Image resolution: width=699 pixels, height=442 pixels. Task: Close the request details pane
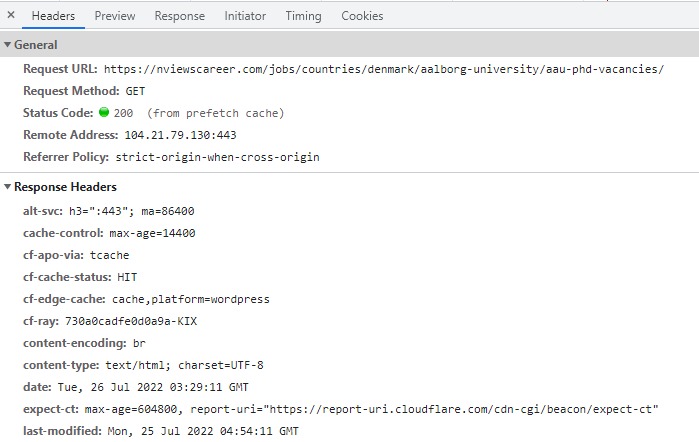[11, 15]
